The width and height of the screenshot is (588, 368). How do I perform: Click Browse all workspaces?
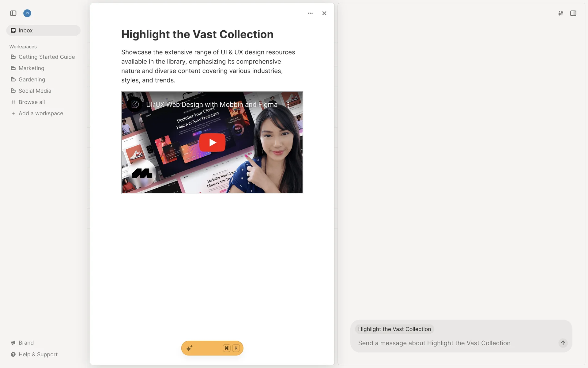pos(32,102)
